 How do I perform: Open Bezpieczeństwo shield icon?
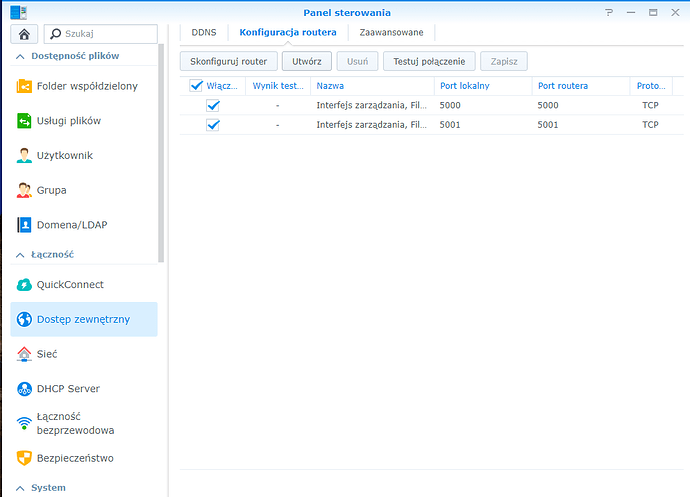(x=24, y=458)
